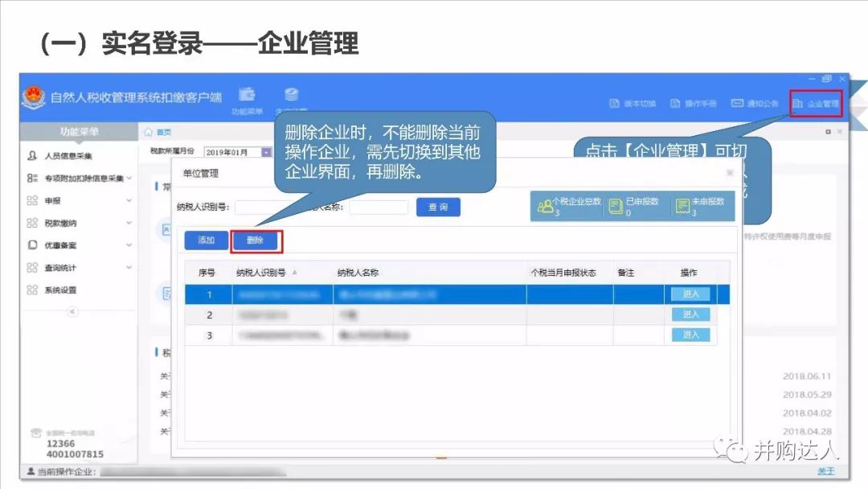
Task: Click the 功能菜单 sidebar header tab
Action: coord(79,132)
